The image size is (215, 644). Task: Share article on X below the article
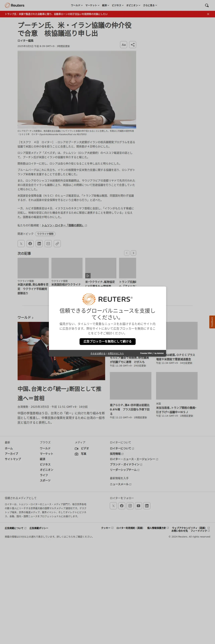(x=21, y=243)
